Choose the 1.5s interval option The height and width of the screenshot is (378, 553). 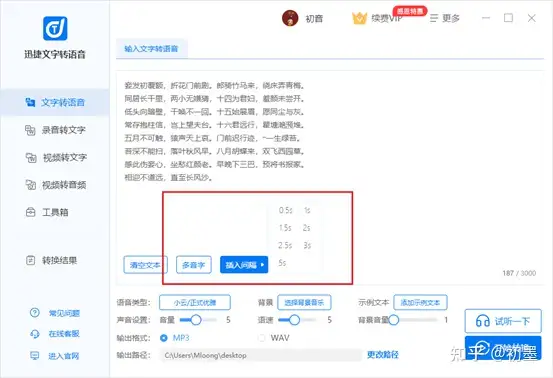pyautogui.click(x=285, y=228)
